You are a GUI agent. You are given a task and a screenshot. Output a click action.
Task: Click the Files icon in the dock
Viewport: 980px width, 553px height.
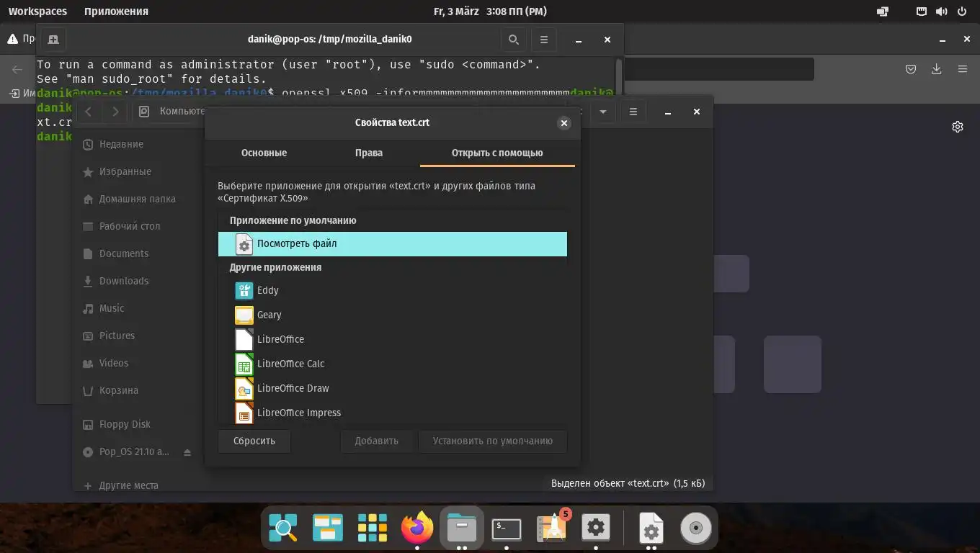point(462,529)
